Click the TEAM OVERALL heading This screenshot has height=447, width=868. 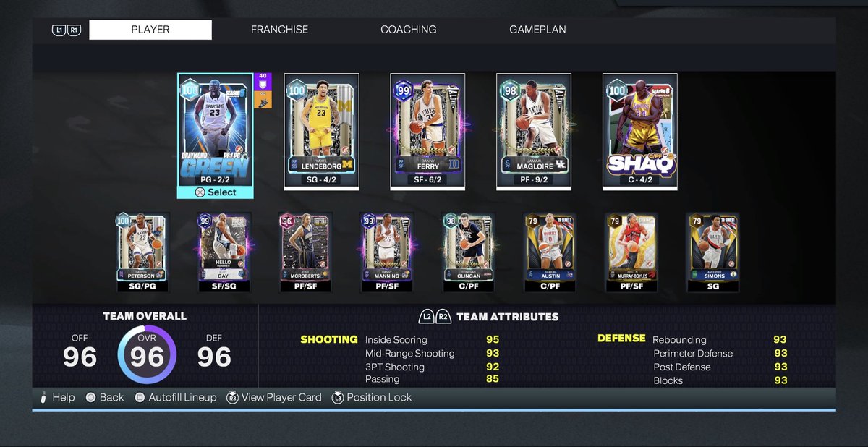click(145, 315)
